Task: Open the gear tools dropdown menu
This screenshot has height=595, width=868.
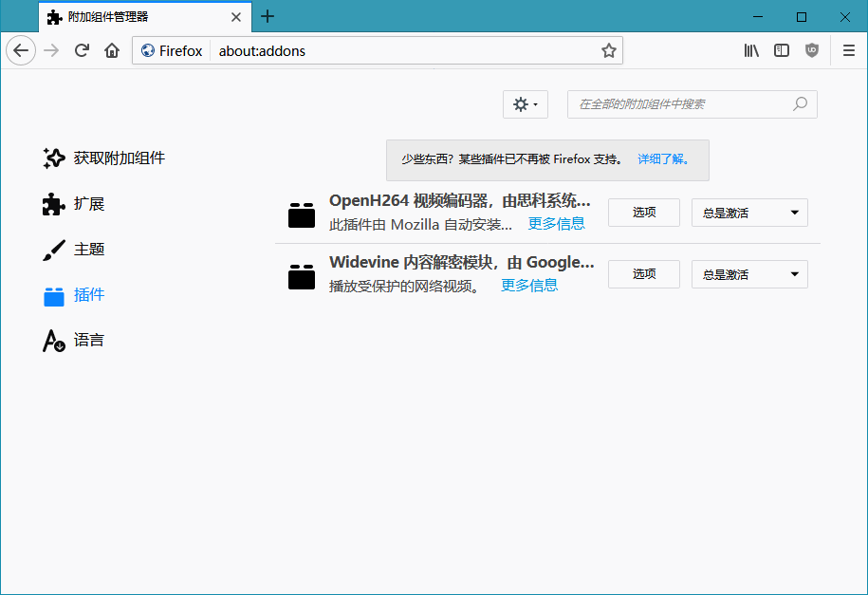Action: (x=525, y=104)
